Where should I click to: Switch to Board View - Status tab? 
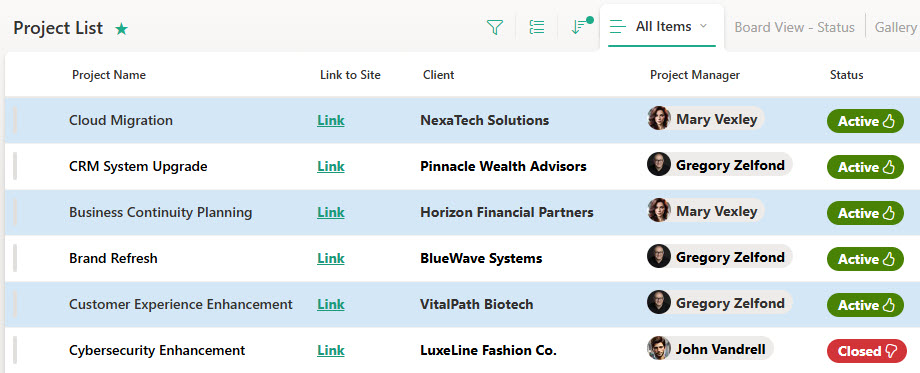(x=794, y=27)
